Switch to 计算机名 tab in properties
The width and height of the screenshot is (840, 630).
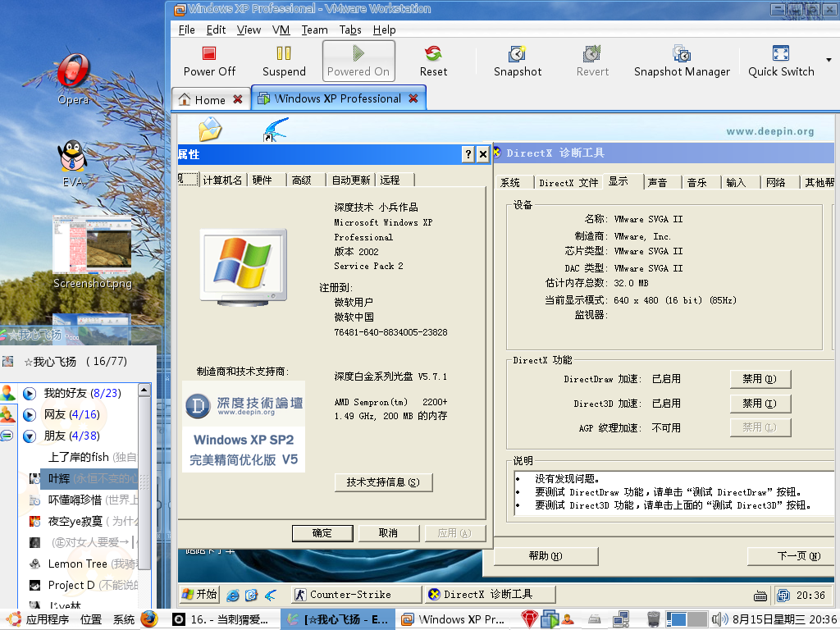pos(222,180)
